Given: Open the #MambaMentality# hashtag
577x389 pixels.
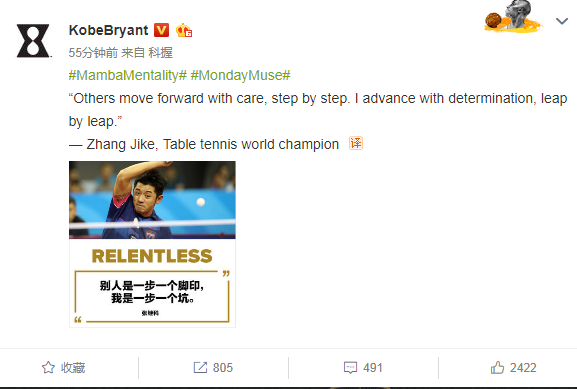Looking at the screenshot, I should coord(128,75).
